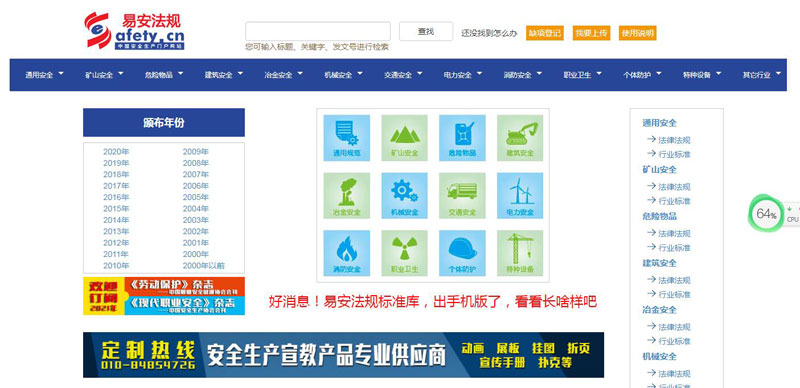Select the 矿山安全 mountain icon tile
The height and width of the screenshot is (388, 800).
[405, 138]
